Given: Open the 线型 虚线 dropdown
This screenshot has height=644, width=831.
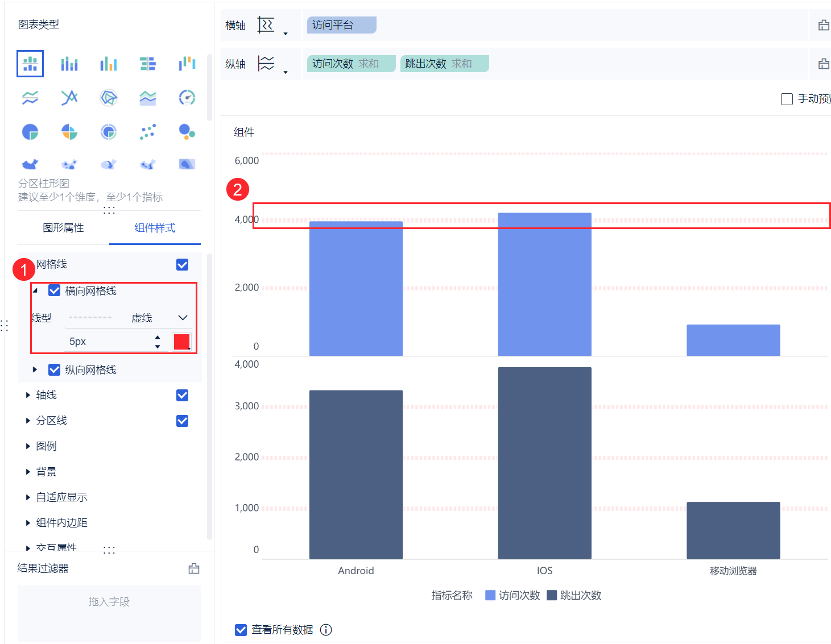Looking at the screenshot, I should click(x=129, y=318).
